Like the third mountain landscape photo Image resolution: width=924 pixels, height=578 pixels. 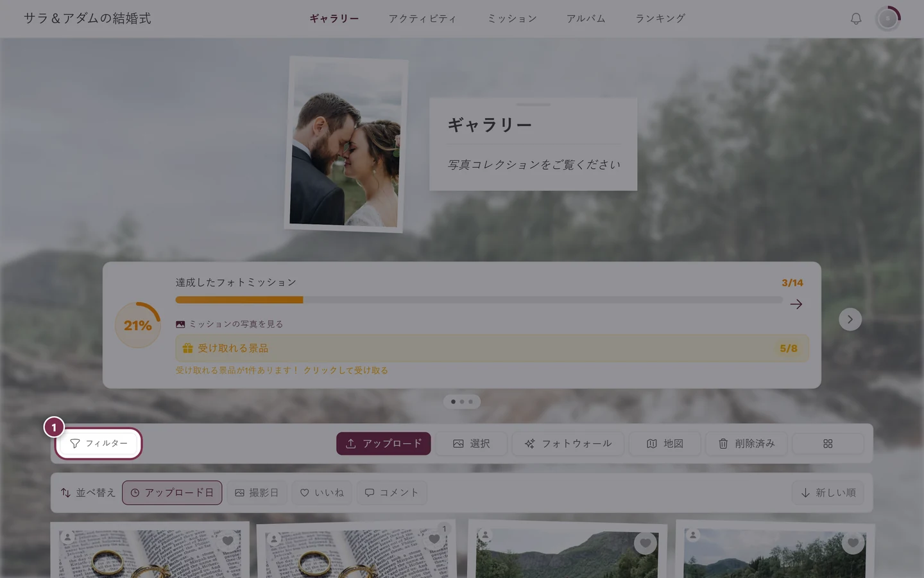tap(646, 543)
